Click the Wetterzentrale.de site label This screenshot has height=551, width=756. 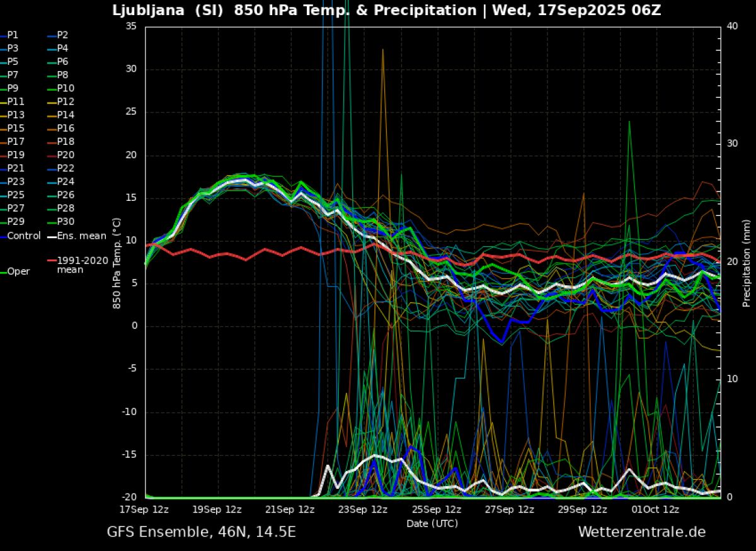(x=641, y=532)
